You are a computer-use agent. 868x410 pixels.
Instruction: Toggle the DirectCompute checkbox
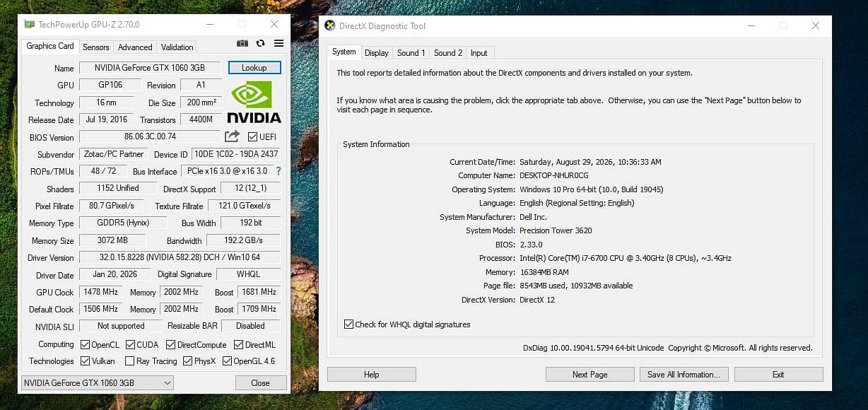tap(171, 345)
